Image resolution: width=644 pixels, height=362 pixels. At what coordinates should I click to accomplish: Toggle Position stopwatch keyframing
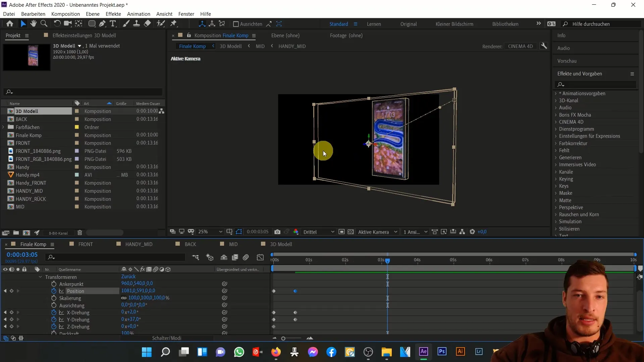point(54,291)
